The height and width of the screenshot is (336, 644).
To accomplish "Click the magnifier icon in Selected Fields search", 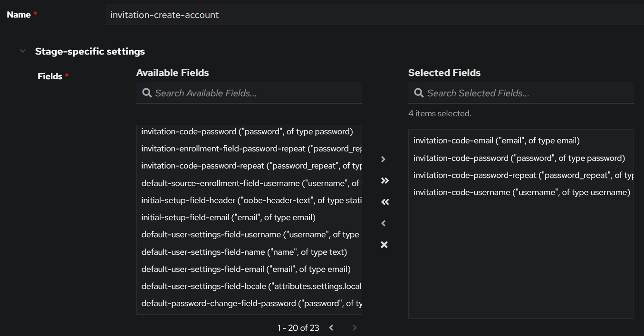I will pos(418,93).
